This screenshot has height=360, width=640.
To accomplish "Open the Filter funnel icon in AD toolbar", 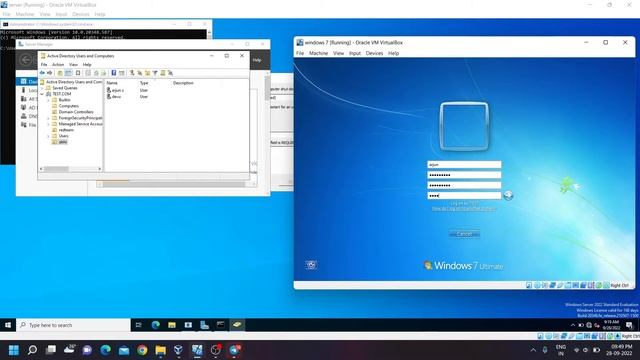I will pyautogui.click(x=155, y=73).
